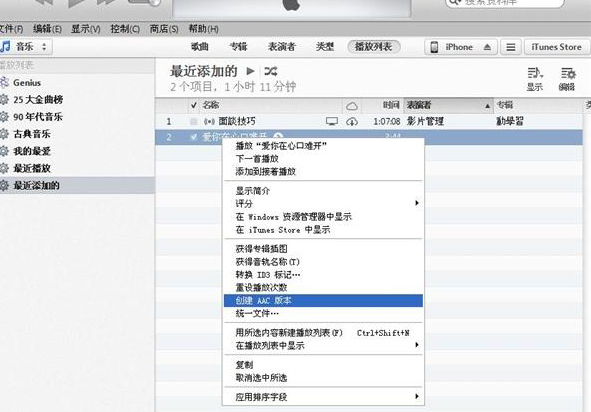Switch to the 歌曲 tab
The image size is (591, 412).
pos(200,47)
